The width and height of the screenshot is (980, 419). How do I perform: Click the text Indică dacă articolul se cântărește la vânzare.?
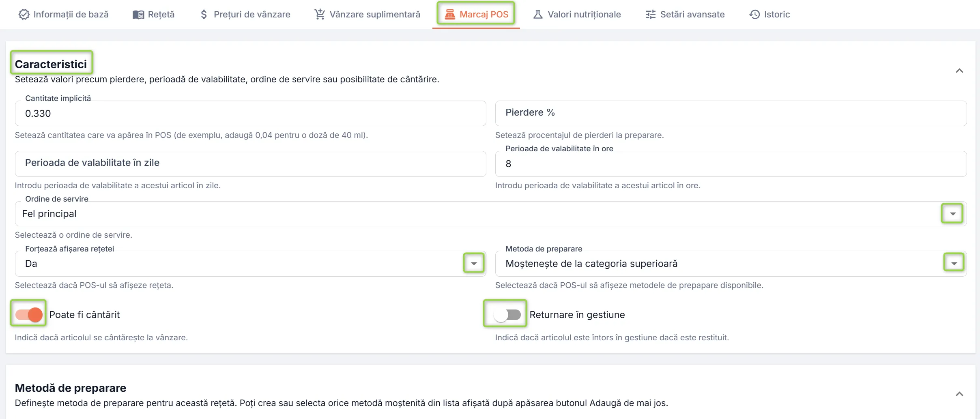101,337
